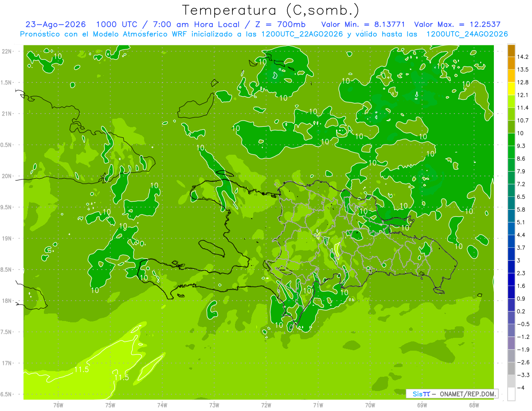Click the colorbar value "0.9"
Screen dimensions: 532x411
[x=521, y=298]
